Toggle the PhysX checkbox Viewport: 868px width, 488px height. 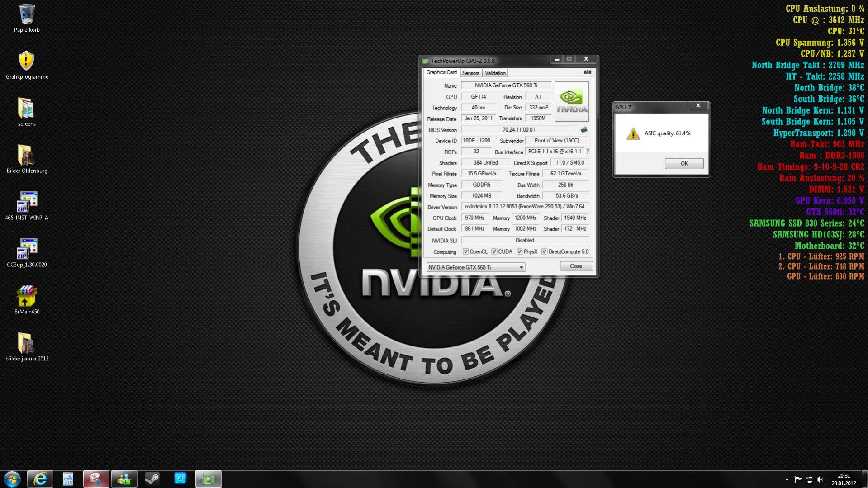point(519,251)
